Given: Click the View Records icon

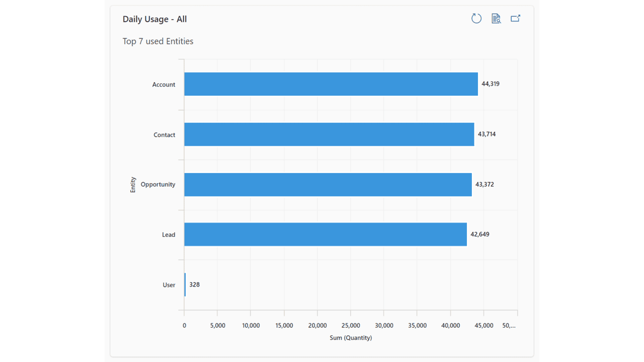Looking at the screenshot, I should (x=496, y=19).
